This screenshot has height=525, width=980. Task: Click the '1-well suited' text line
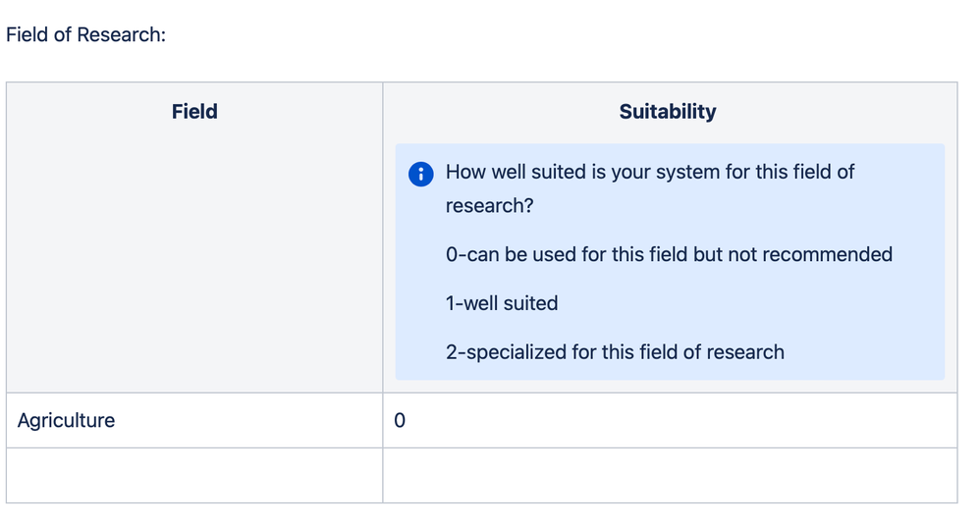pyautogui.click(x=501, y=303)
